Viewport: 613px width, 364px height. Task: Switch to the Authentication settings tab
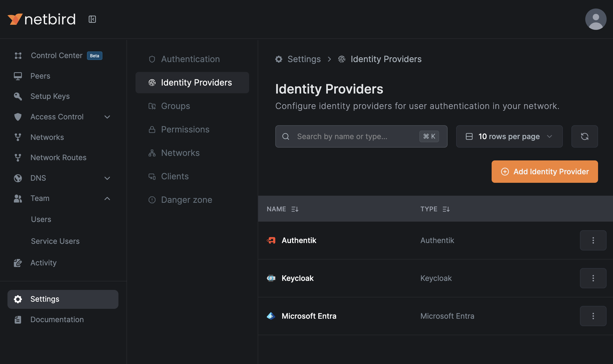coord(190,59)
